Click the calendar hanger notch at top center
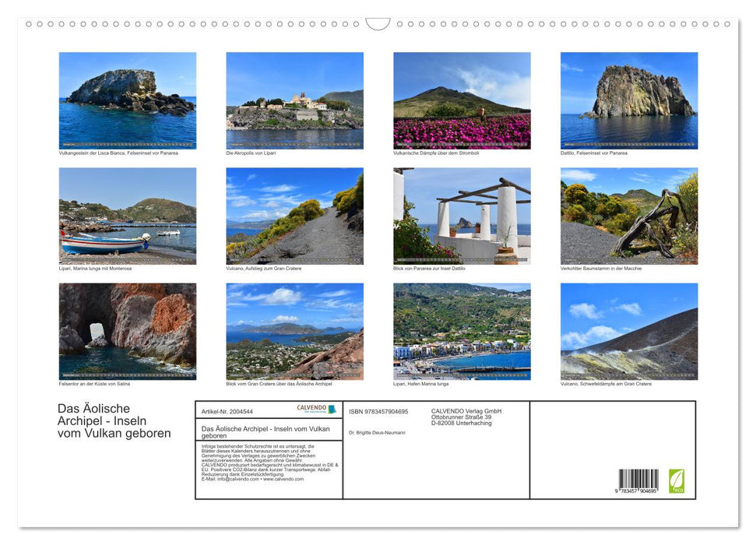 [378, 24]
